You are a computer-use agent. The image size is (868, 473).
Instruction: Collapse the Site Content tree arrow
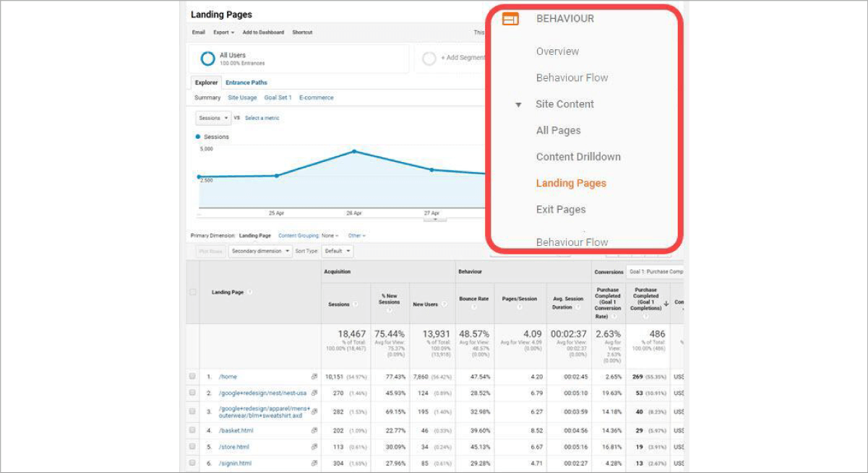pos(518,105)
